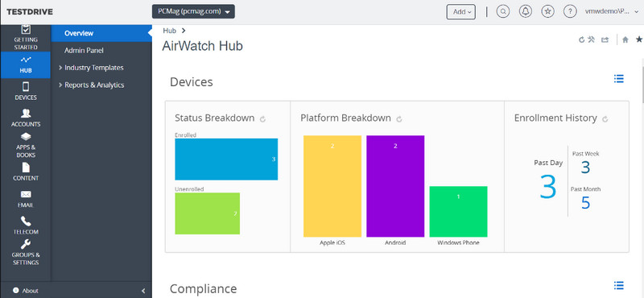Open the Email sidebar section
This screenshot has width=644, height=298.
(x=26, y=199)
